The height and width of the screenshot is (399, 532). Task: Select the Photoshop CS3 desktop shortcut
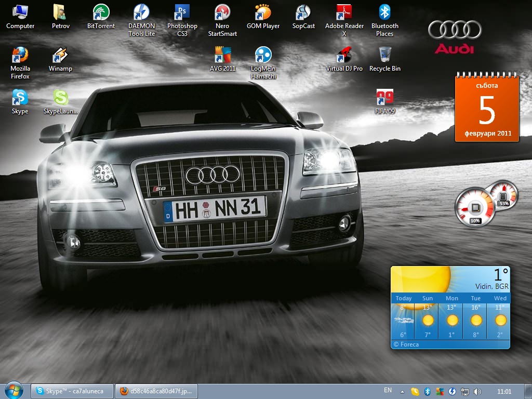[x=182, y=20]
